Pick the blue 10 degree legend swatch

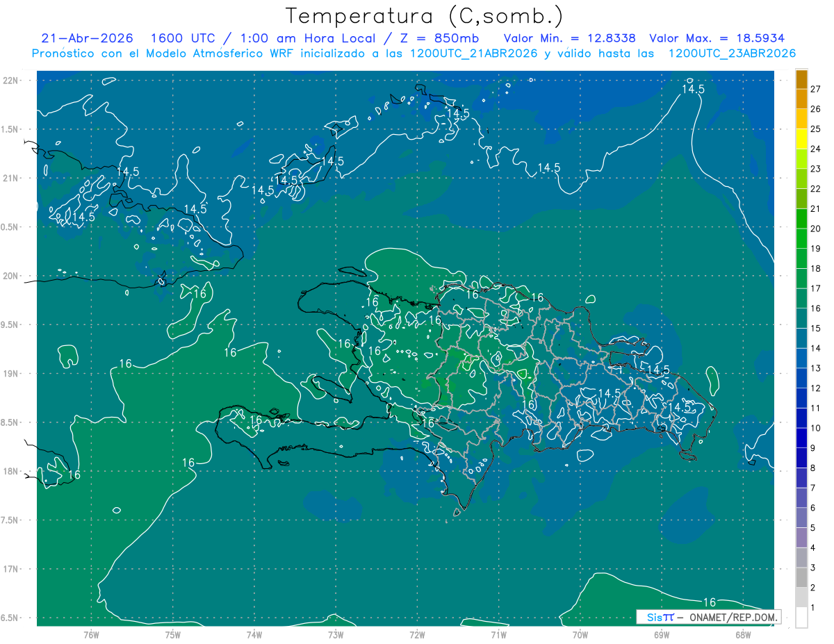coord(801,418)
